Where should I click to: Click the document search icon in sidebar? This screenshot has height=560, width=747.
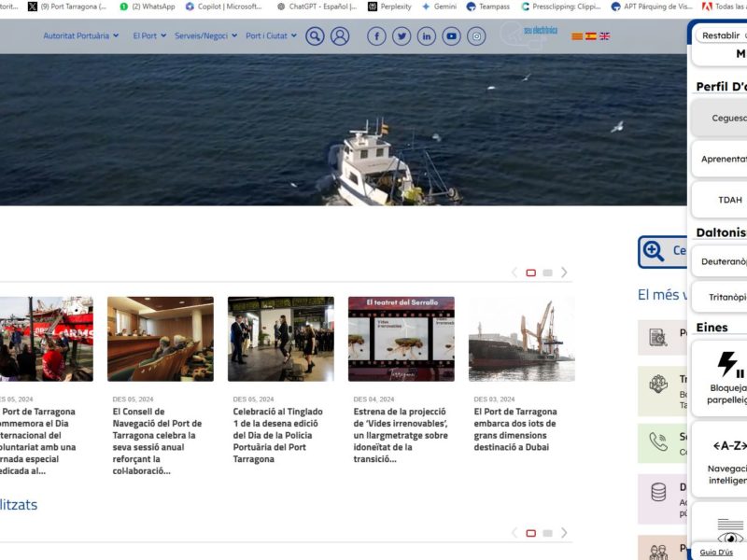658,337
